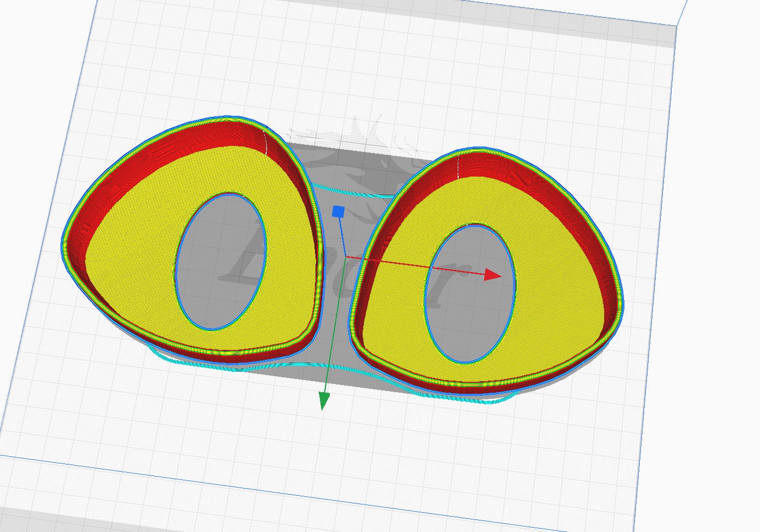Click the gizmo origin where arrows meet
This screenshot has width=760, height=532.
click(x=347, y=256)
